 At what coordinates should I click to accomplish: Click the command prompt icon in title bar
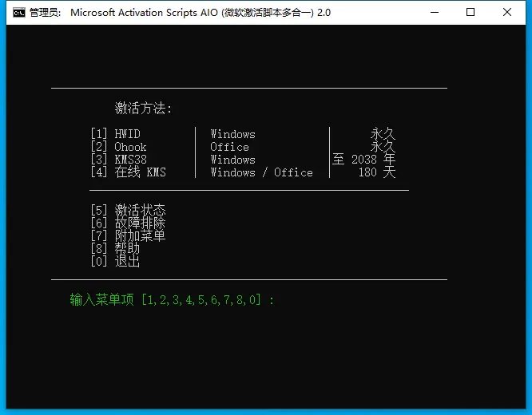pyautogui.click(x=19, y=13)
